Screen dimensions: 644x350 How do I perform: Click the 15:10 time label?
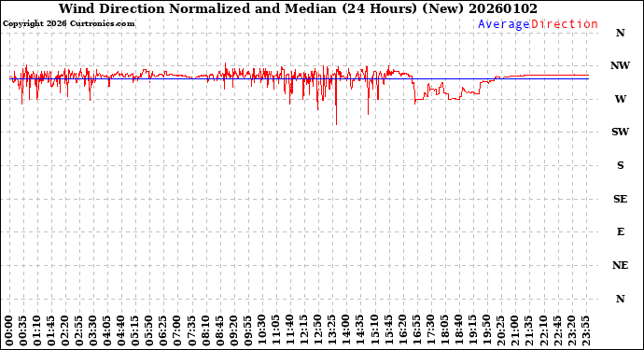[x=373, y=330]
